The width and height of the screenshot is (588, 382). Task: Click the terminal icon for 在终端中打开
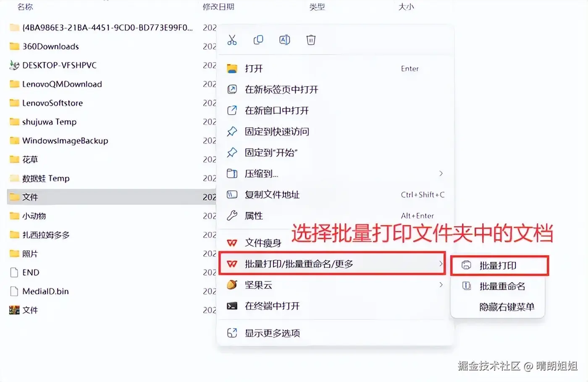coord(232,306)
